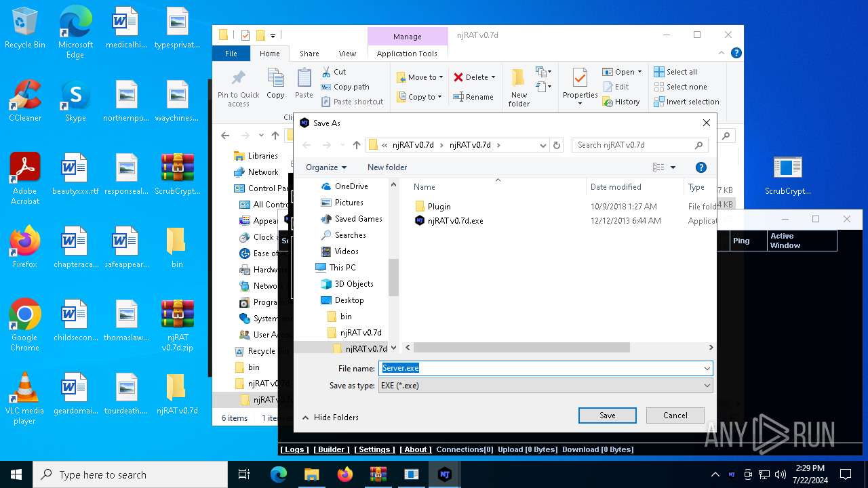This screenshot has height=488, width=868.
Task: Open File Explorer from taskbar
Action: (x=311, y=474)
